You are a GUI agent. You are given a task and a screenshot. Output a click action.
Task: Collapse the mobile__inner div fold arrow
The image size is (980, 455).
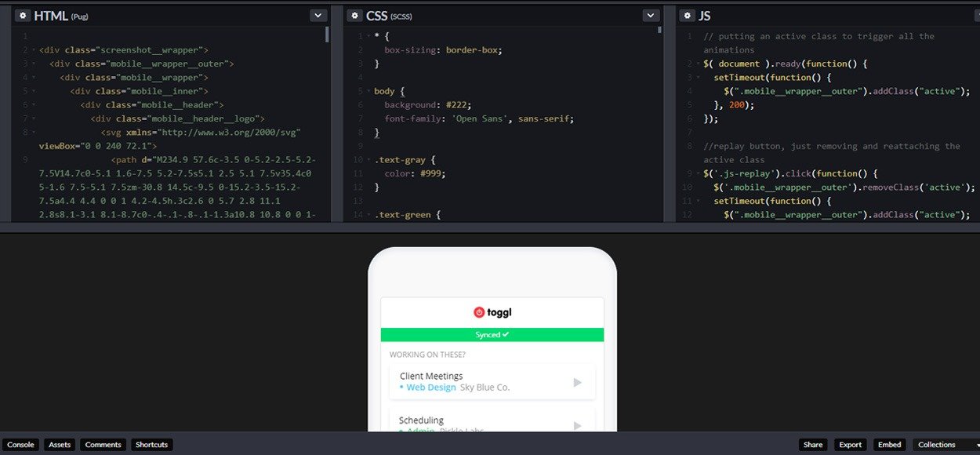(x=34, y=91)
